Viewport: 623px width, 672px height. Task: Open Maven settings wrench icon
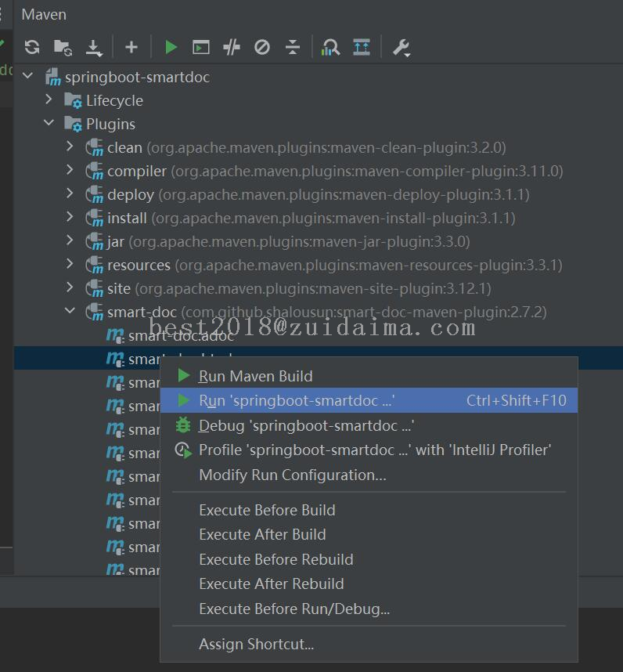tap(402, 48)
